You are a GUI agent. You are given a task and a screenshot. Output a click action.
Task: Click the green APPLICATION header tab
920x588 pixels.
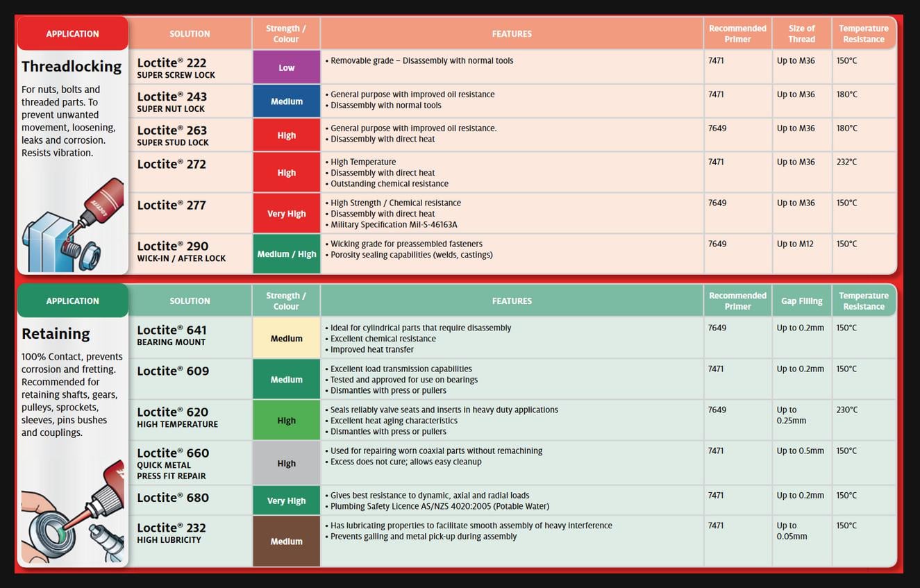pyautogui.click(x=73, y=301)
